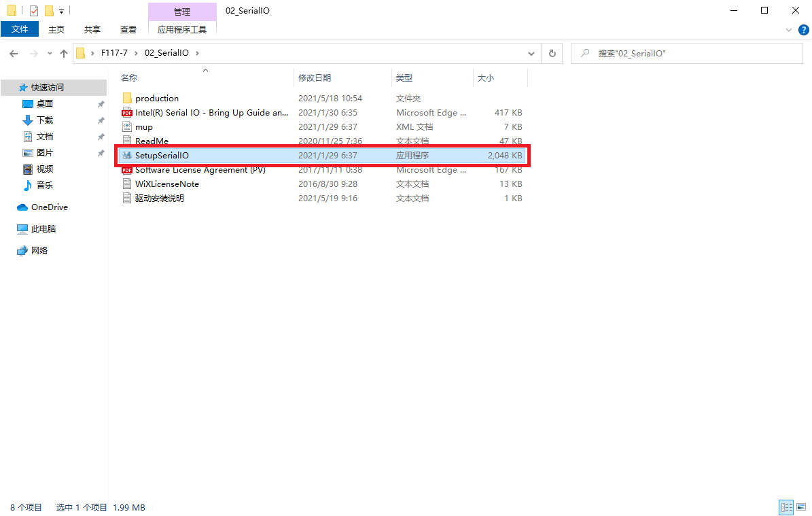
Task: Open 此电脑 in the navigation pane
Action: [43, 228]
